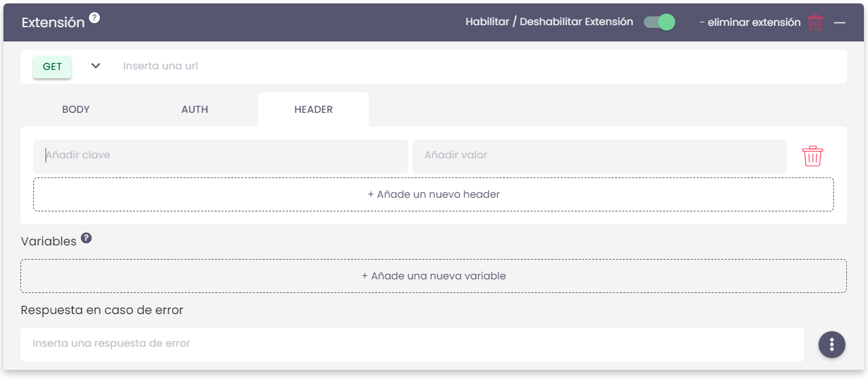Open the three-dot options menu button

(x=831, y=344)
